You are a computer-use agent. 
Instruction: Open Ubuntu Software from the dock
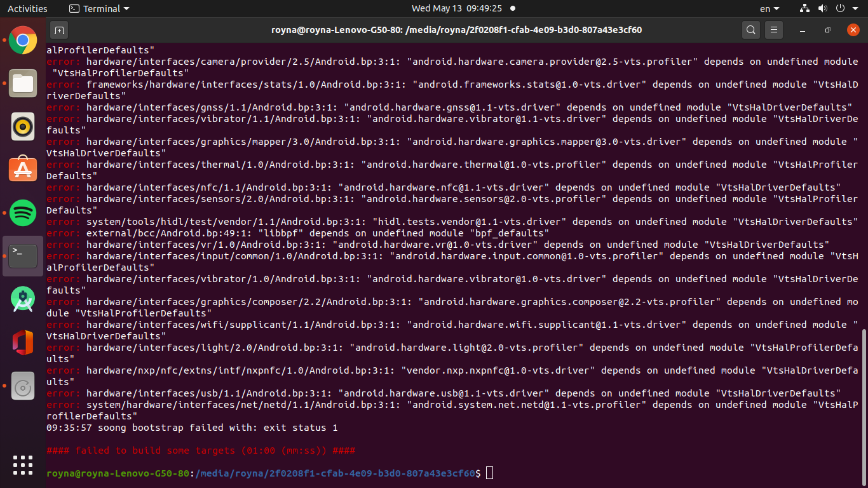(x=22, y=170)
